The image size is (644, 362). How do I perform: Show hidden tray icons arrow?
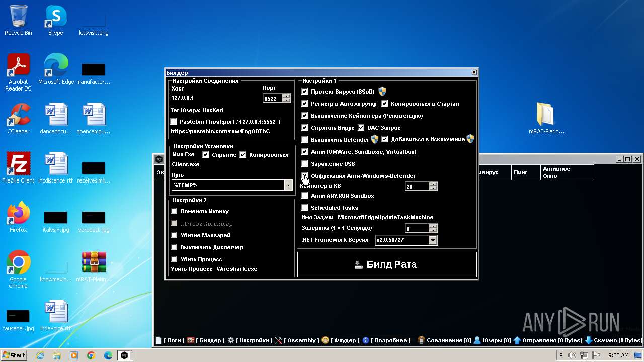562,355
